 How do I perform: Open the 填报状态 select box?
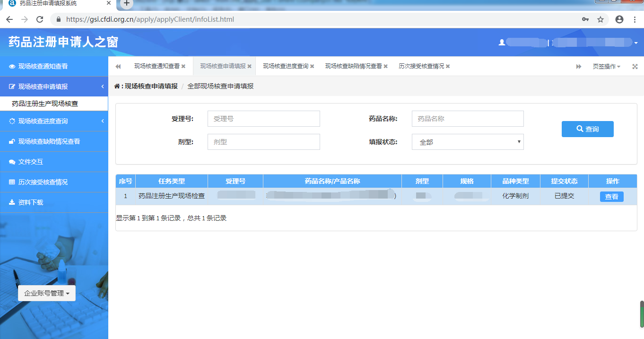pyautogui.click(x=468, y=142)
